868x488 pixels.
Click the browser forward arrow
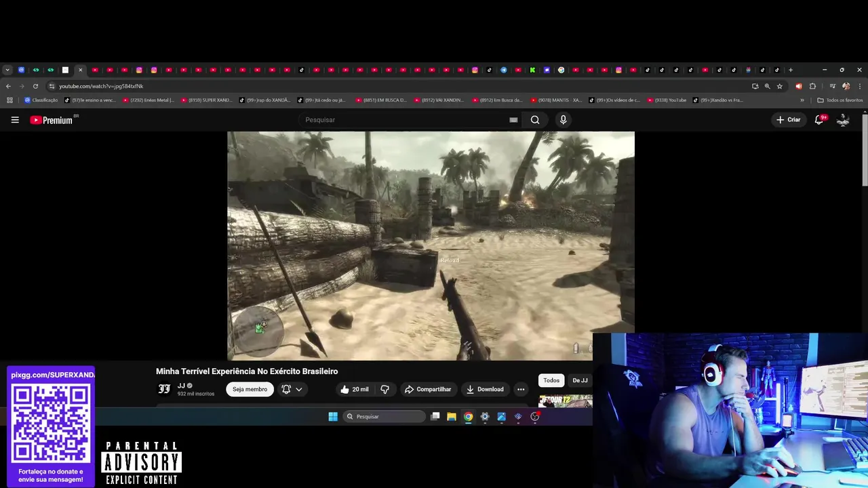[22, 86]
